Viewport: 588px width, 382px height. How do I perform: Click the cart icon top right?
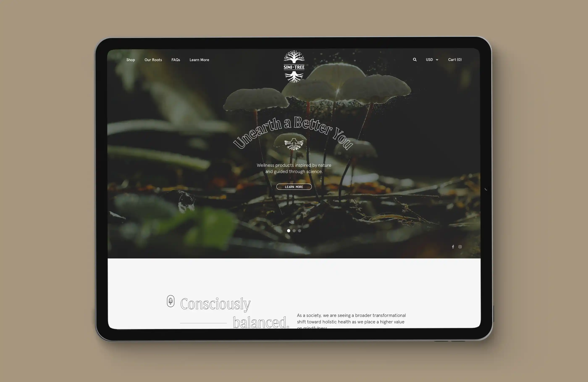[x=455, y=59]
